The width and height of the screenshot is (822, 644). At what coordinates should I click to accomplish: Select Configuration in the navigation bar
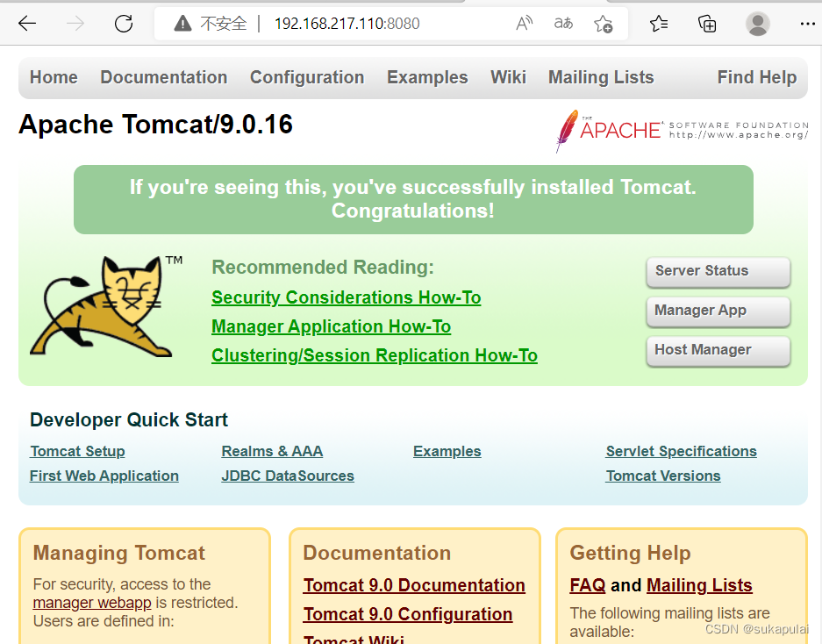(307, 77)
